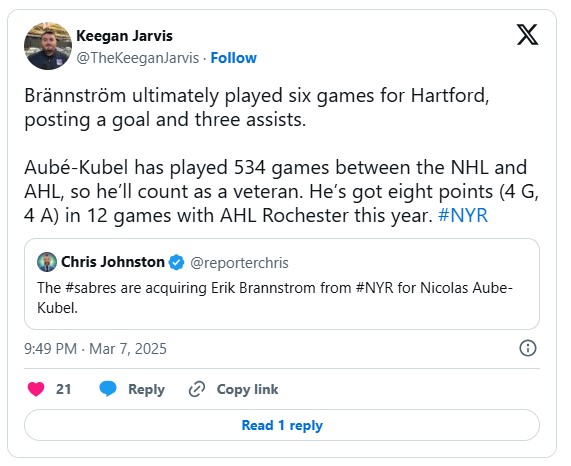Follow Keegan Jarvis
The height and width of the screenshot is (466, 571).
pos(233,58)
